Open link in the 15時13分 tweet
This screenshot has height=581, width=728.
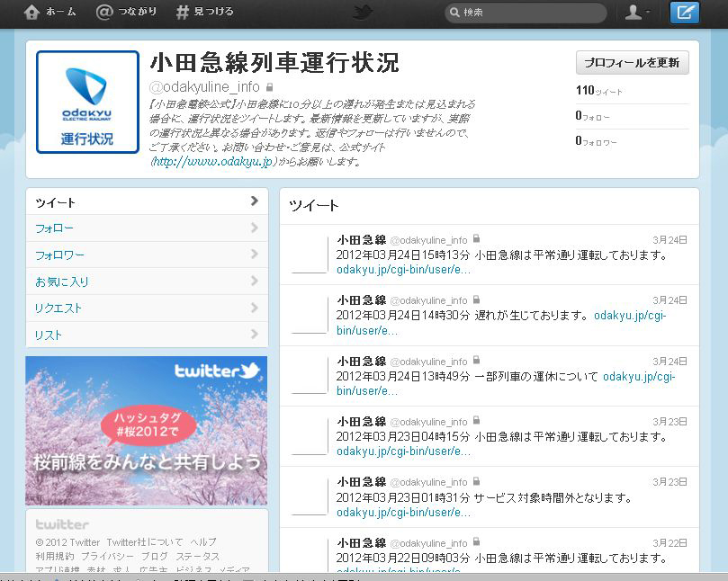tap(403, 270)
